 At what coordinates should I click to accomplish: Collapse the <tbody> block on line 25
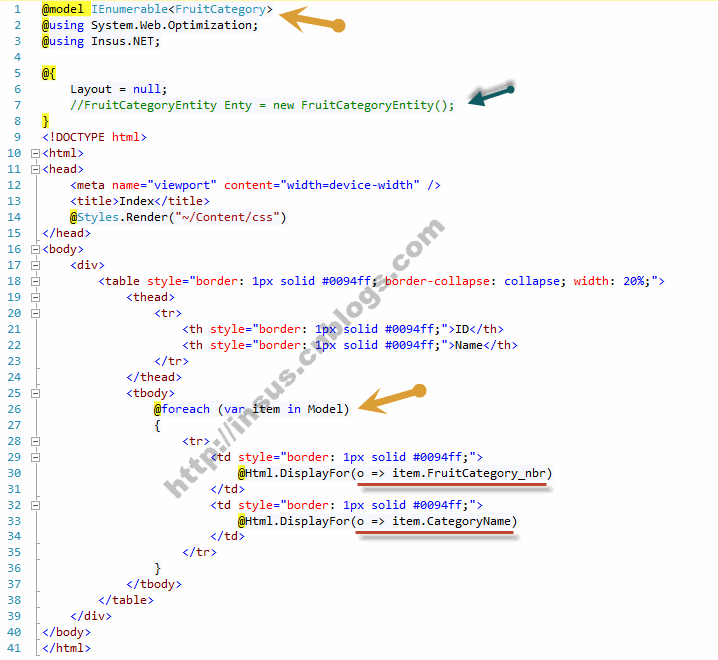tap(35, 393)
